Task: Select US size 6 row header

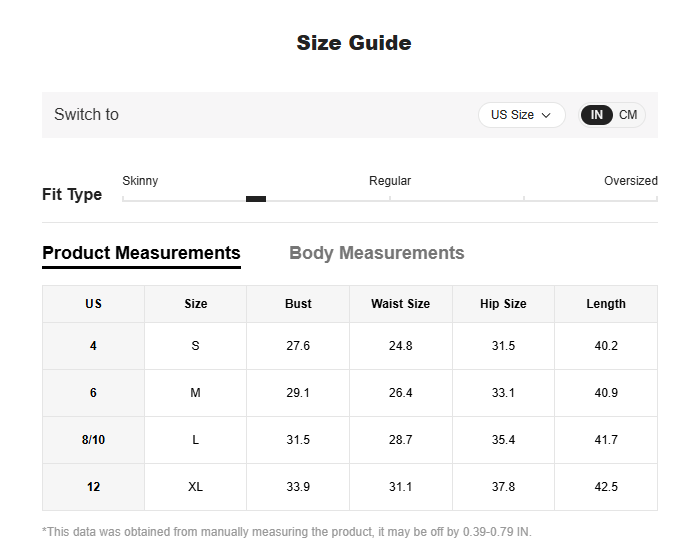Action: point(93,393)
